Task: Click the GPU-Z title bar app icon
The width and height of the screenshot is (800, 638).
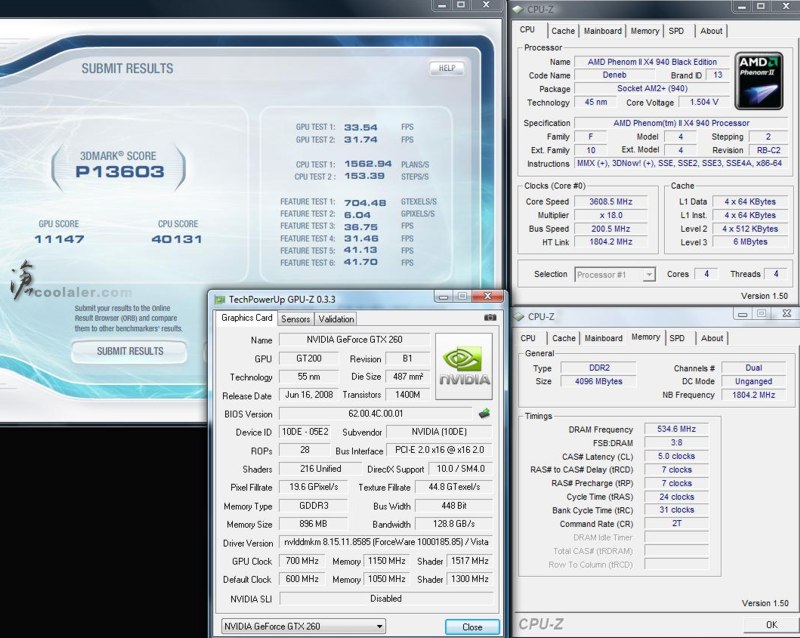Action: click(x=220, y=299)
